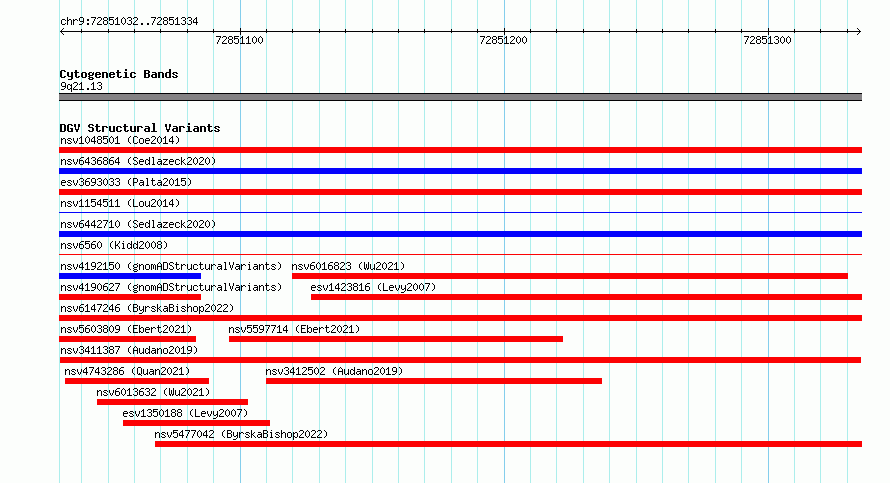Click the 72851100 ruler position

(x=240, y=40)
